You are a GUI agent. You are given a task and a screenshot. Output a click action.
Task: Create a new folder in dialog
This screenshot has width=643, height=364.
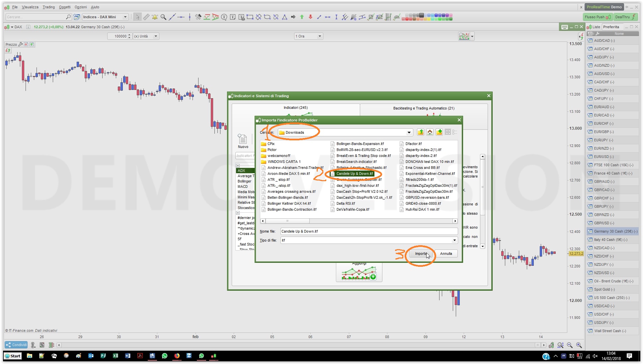click(x=439, y=132)
